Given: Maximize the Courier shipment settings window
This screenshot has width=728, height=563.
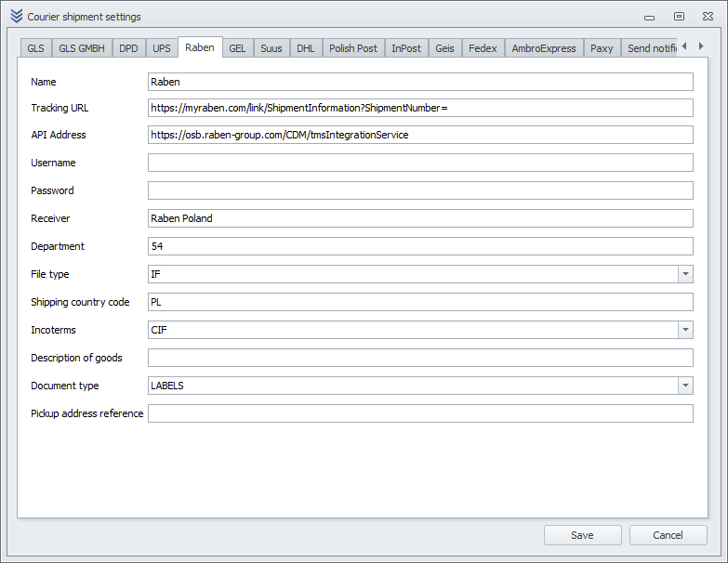Looking at the screenshot, I should [x=679, y=16].
